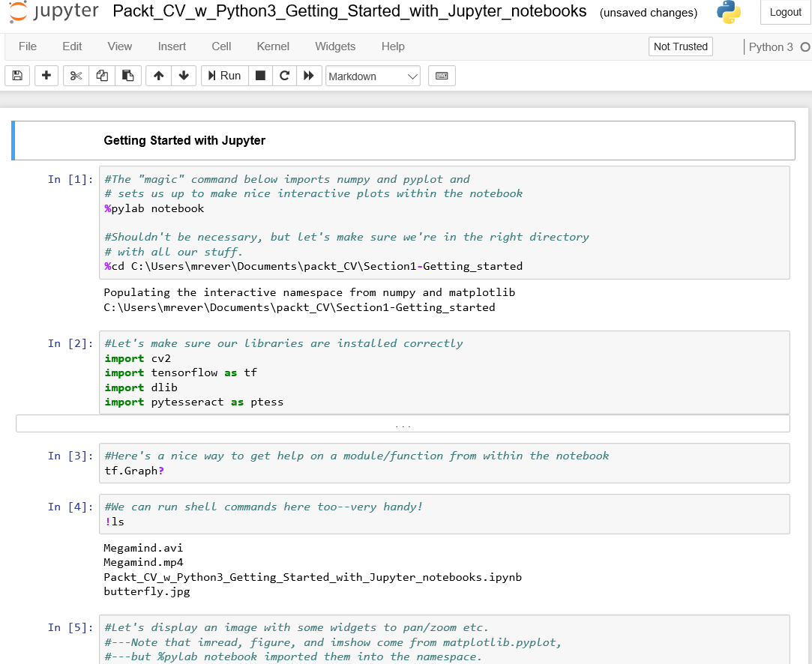The image size is (812, 664).
Task: Save notebook with the floppy disk icon
Action: 17,76
